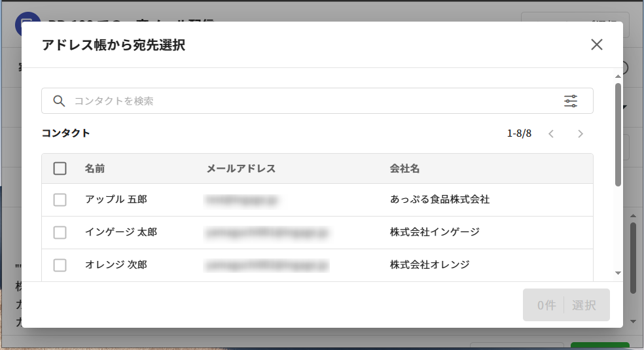Open the contact filter settings icon
Image resolution: width=644 pixels, height=350 pixels.
click(x=571, y=101)
